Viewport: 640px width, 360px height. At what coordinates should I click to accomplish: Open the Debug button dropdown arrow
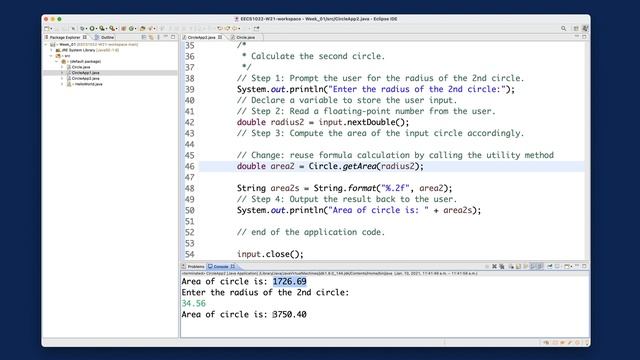(87, 29)
